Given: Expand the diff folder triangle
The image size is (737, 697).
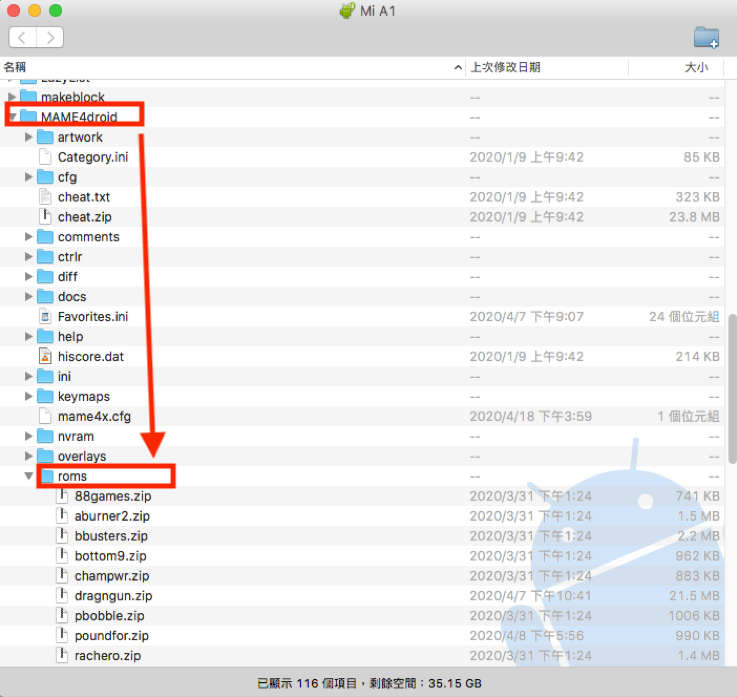Looking at the screenshot, I should click(x=29, y=276).
